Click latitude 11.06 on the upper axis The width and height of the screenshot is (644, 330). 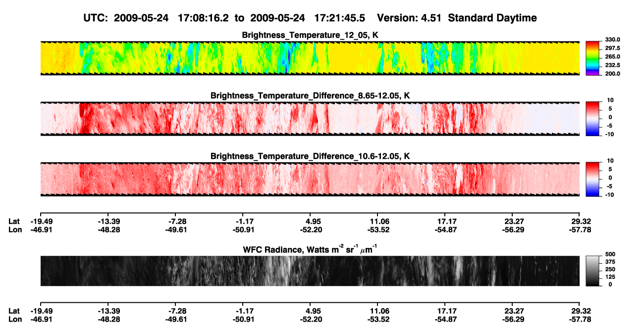377,221
